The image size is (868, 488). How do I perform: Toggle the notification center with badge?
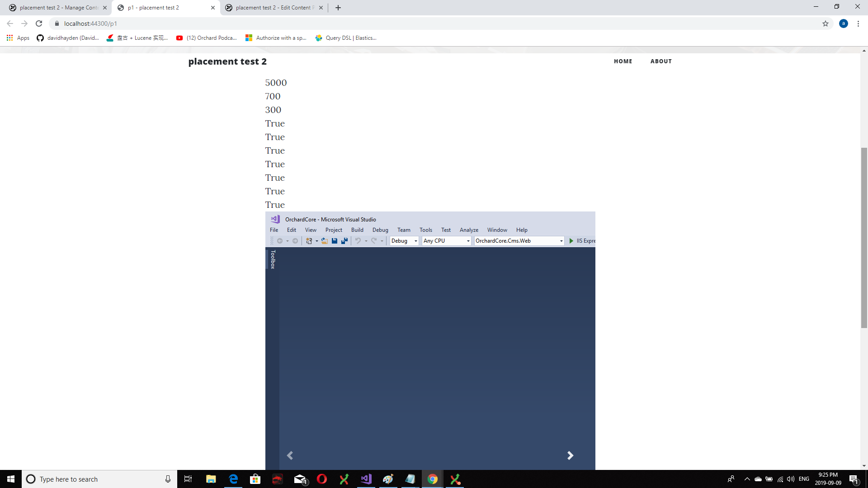[x=854, y=479]
